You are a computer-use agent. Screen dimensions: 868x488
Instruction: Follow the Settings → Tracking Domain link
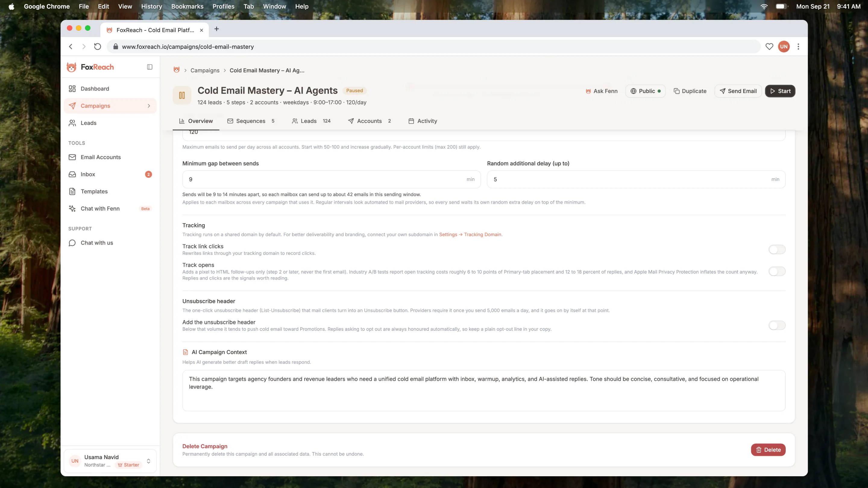(x=470, y=234)
